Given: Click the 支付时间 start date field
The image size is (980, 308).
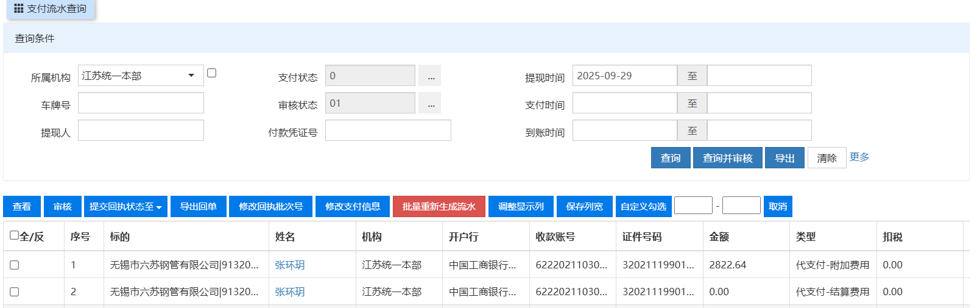Looking at the screenshot, I should point(625,103).
